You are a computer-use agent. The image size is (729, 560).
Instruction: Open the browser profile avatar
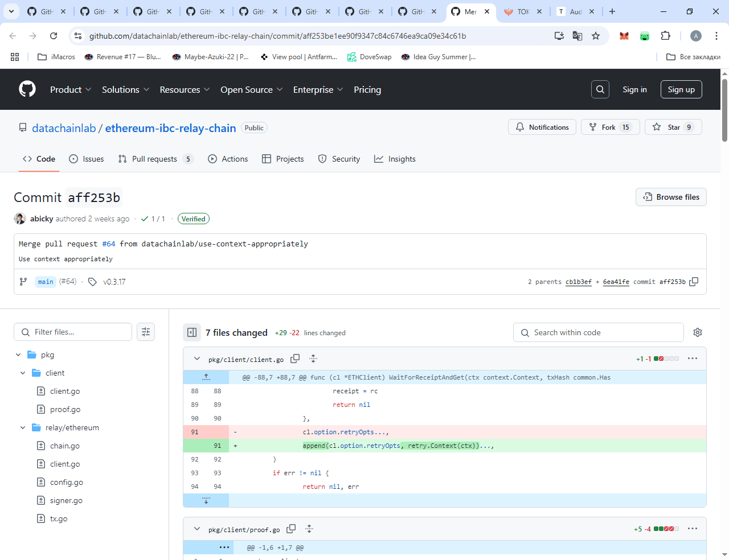click(x=696, y=36)
